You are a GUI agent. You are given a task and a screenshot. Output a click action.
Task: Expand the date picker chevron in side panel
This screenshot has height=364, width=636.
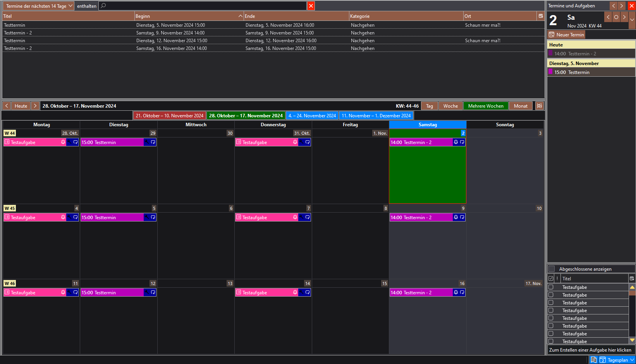pyautogui.click(x=632, y=20)
